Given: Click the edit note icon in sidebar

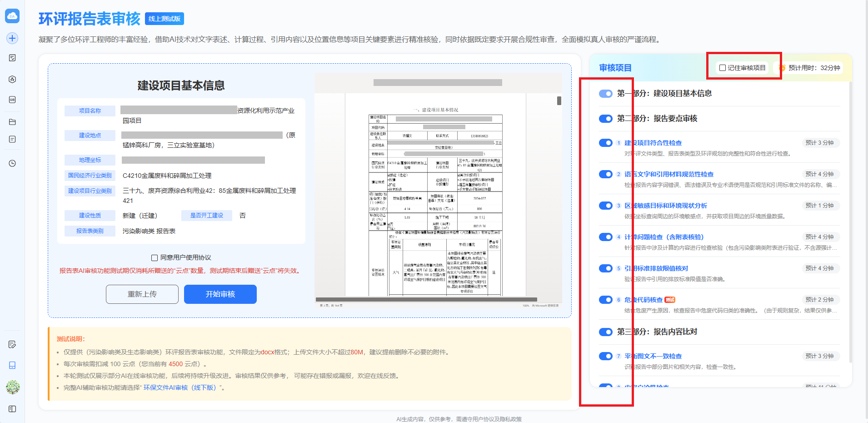Looking at the screenshot, I should click(x=12, y=344).
